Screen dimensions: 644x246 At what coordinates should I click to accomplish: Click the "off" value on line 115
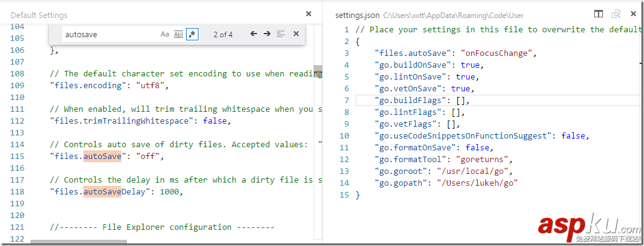(147, 156)
